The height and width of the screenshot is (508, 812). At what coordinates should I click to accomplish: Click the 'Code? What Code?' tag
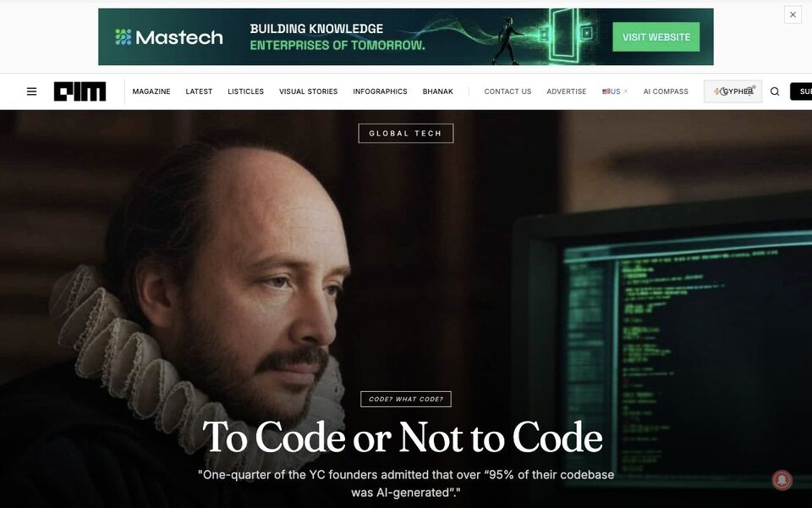point(405,399)
